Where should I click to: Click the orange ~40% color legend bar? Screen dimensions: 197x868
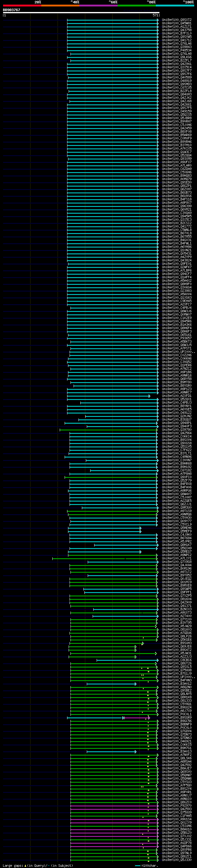(x=60, y=6)
